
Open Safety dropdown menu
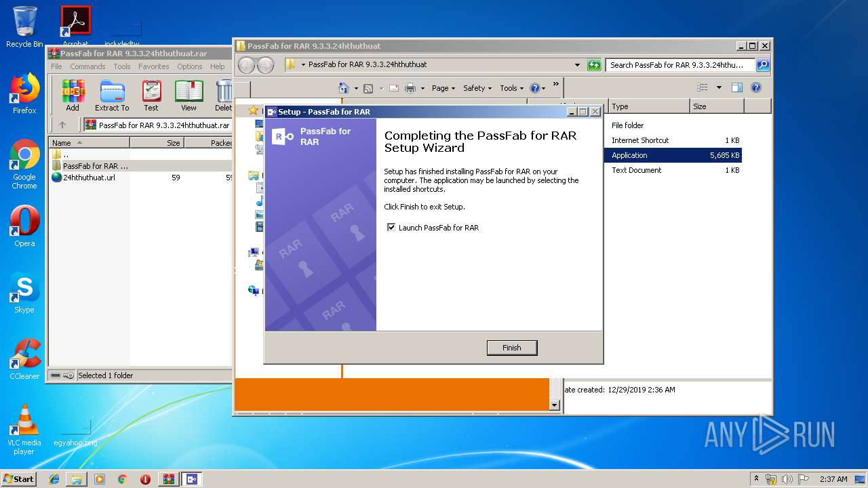pyautogui.click(x=477, y=88)
